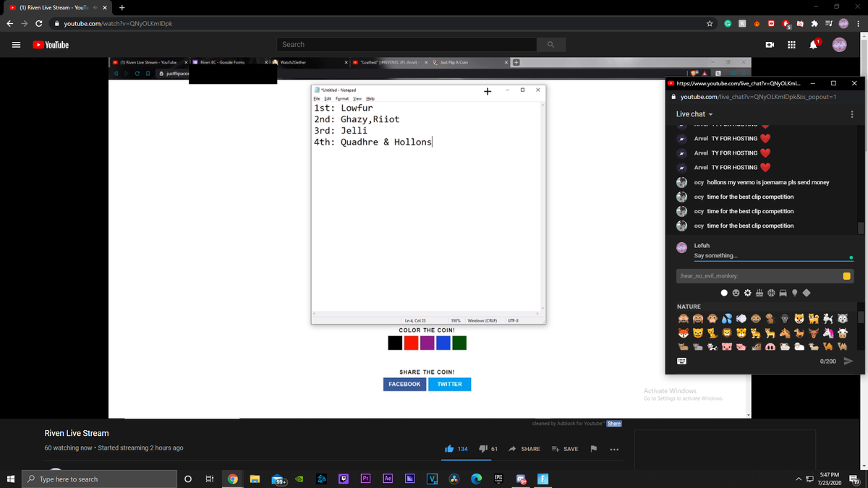Focus the YouTube search box
Viewport: 868px width, 488px height.
[407, 45]
